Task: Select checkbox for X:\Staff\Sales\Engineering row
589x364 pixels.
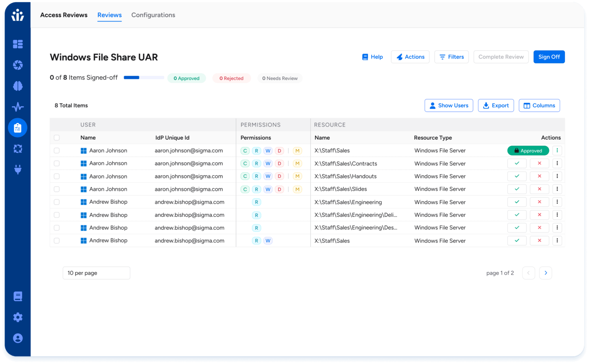Action: pos(57,202)
